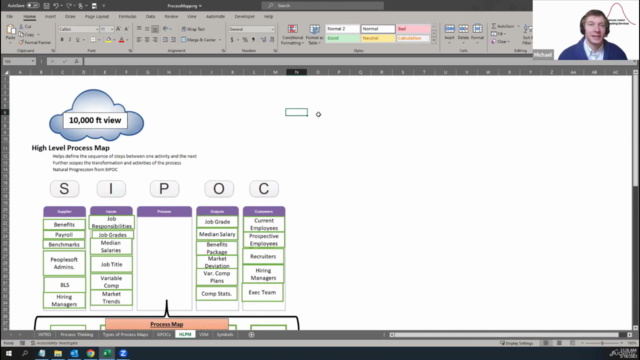Open Format as Table gallery
The height and width of the screenshot is (360, 640).
point(315,35)
